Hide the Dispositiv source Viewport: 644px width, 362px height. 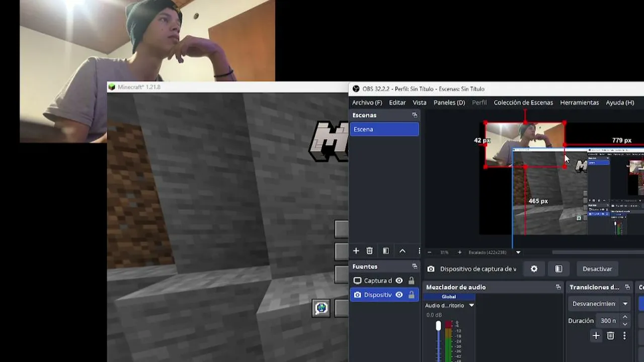[399, 295]
